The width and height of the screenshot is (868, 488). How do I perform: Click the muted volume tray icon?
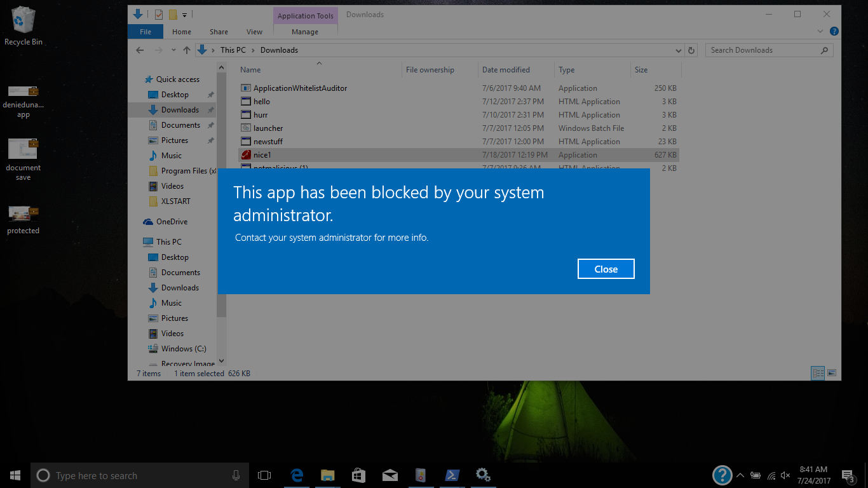click(786, 475)
